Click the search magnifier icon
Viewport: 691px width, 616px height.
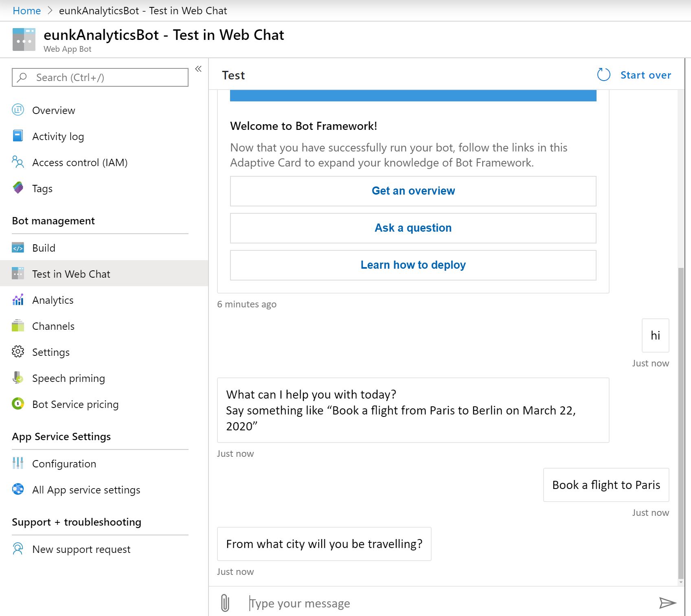tap(22, 77)
